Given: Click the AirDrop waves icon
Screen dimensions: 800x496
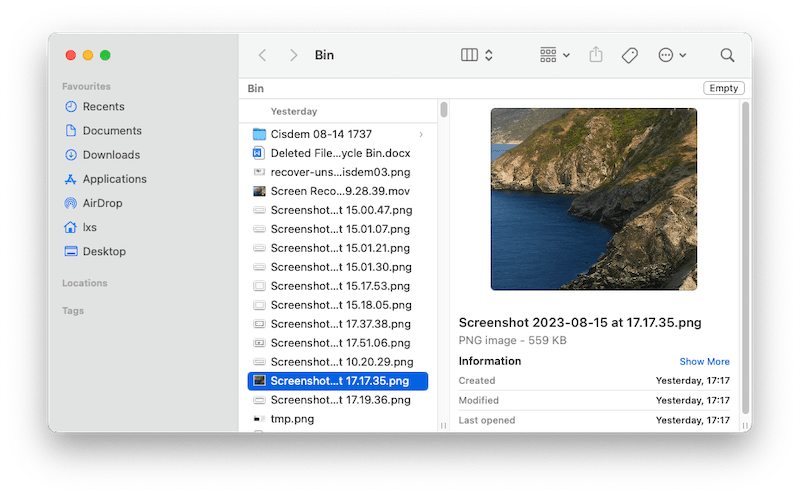Looking at the screenshot, I should click(x=70, y=203).
